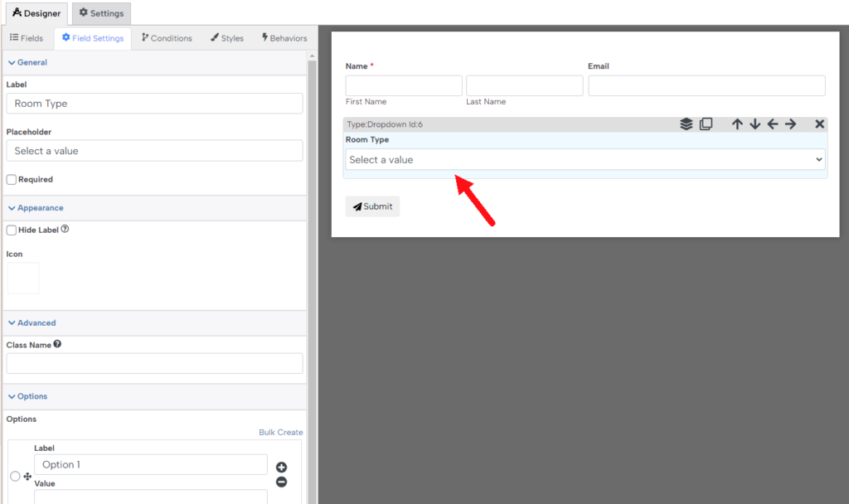Image resolution: width=849 pixels, height=504 pixels.
Task: Move Room Type field right
Action: (790, 124)
